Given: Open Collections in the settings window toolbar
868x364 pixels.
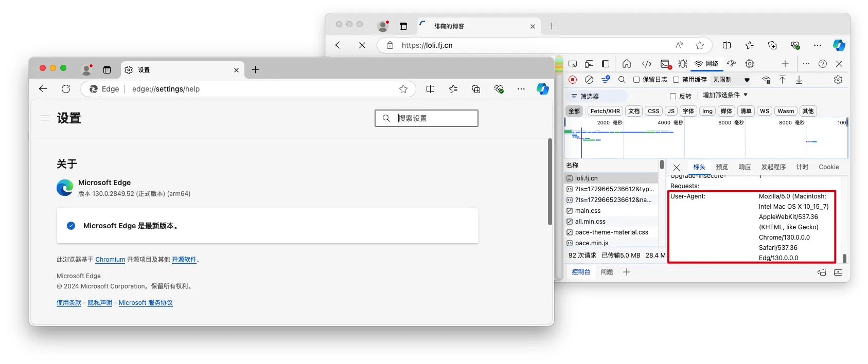Looking at the screenshot, I should (x=476, y=89).
